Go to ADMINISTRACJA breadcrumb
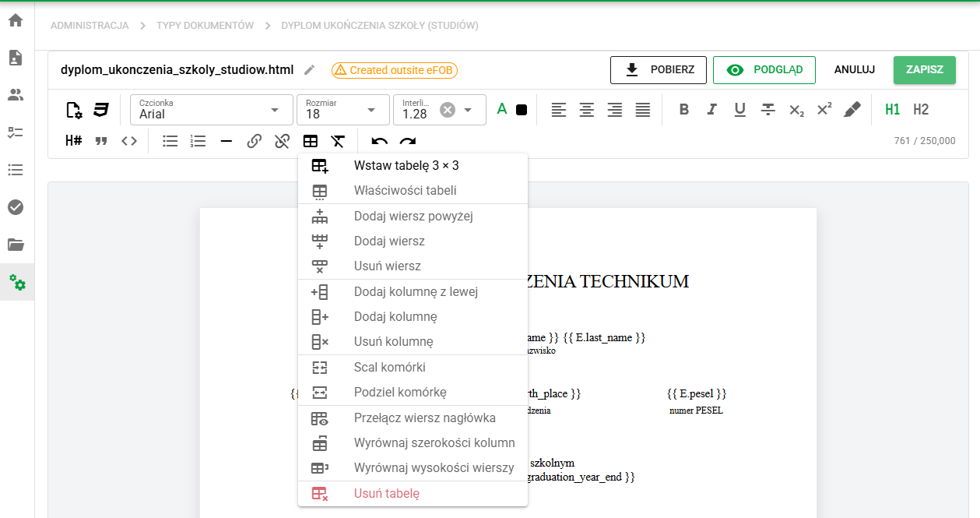Screen dimensions: 980x518 coord(90,26)
